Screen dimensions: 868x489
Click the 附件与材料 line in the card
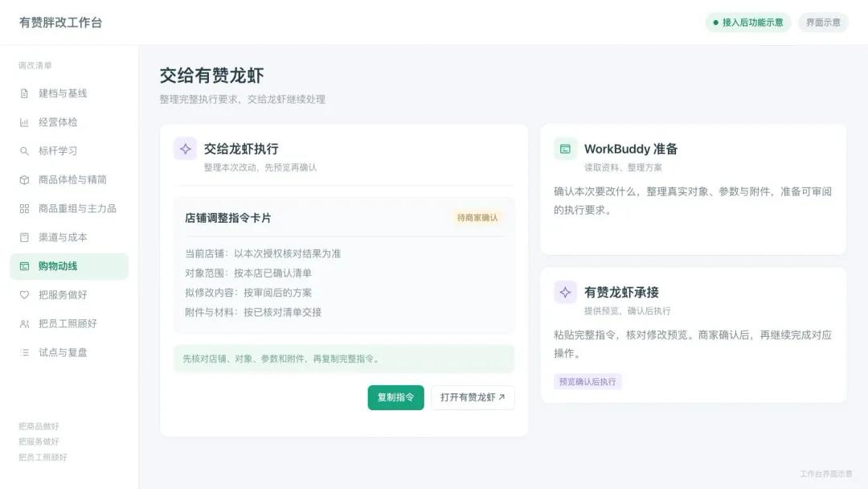[253, 312]
